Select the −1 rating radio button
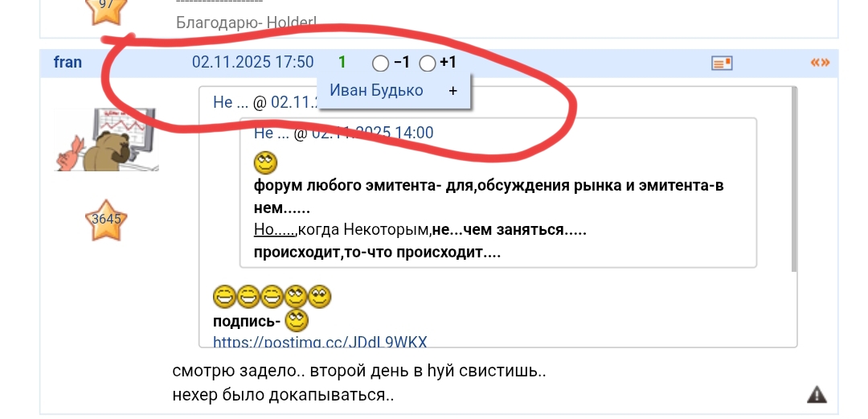 pos(380,64)
